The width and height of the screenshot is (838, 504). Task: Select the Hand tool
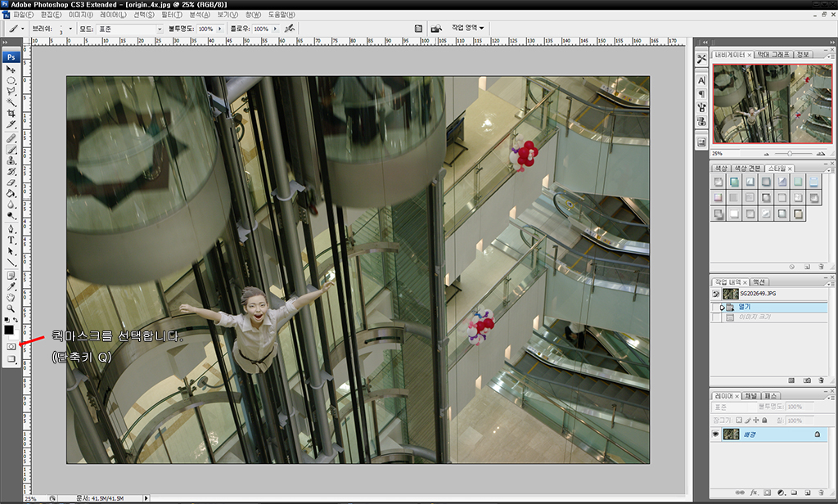11,298
